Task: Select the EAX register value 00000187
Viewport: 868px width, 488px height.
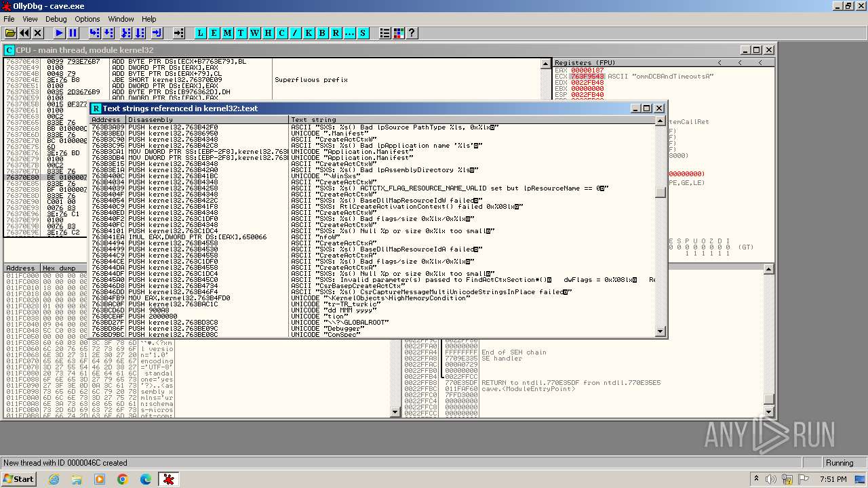Action: (587, 70)
